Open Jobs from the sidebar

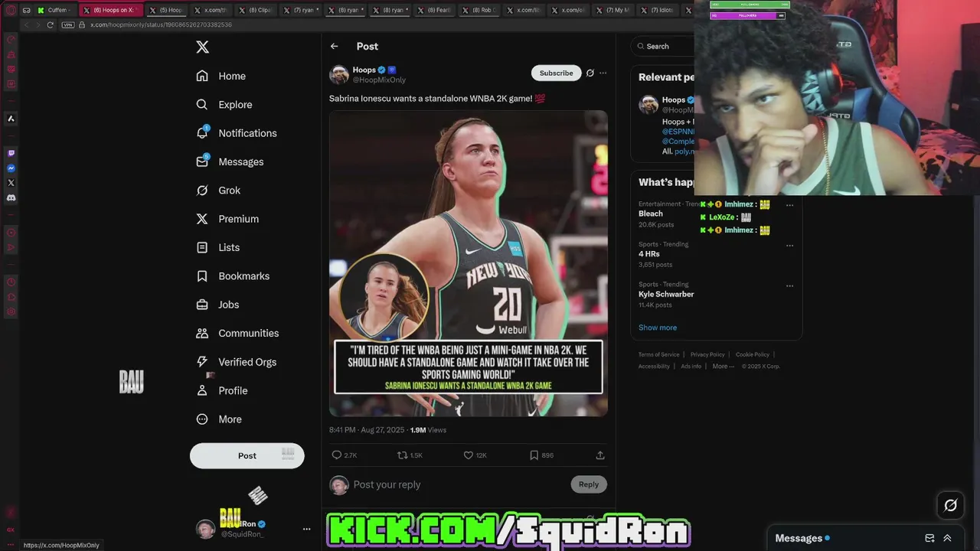point(217,305)
